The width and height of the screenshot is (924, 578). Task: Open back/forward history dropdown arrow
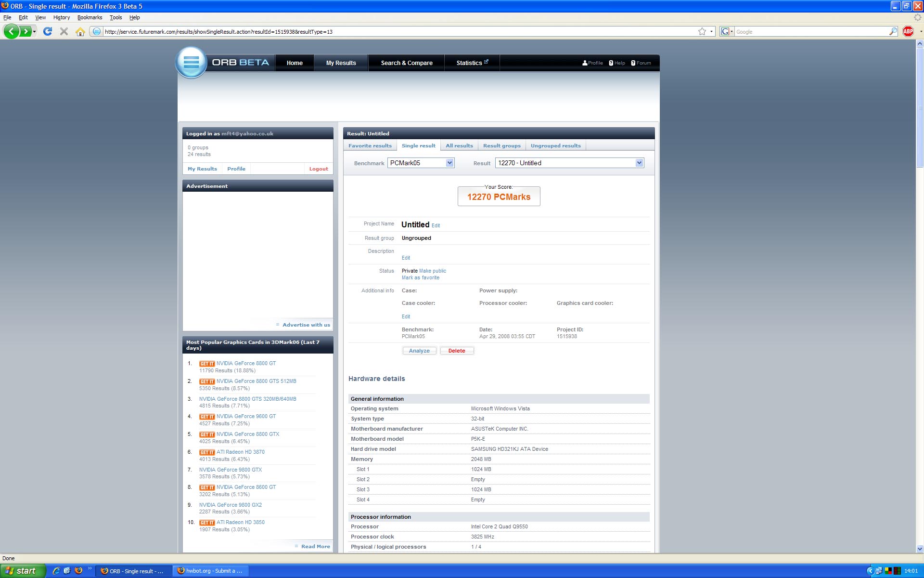34,32
